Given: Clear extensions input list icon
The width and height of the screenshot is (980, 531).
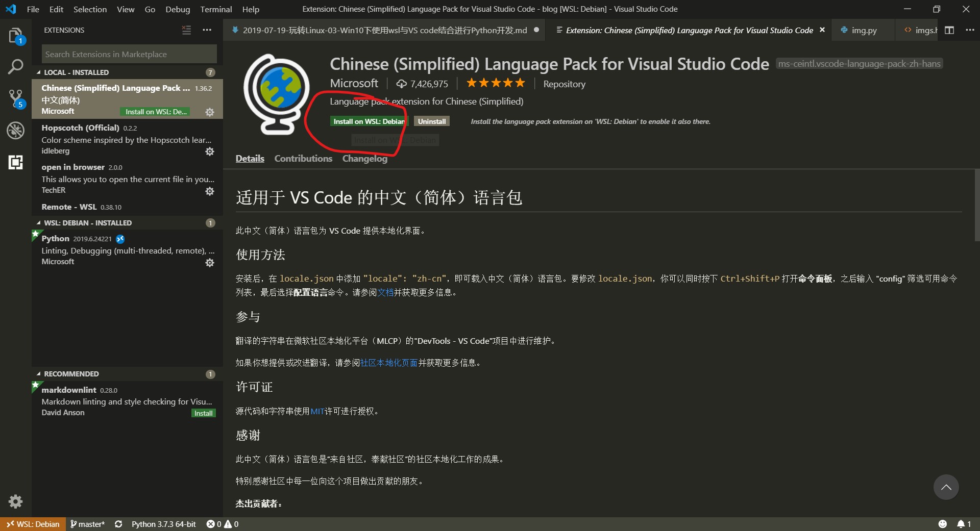Looking at the screenshot, I should click(186, 30).
